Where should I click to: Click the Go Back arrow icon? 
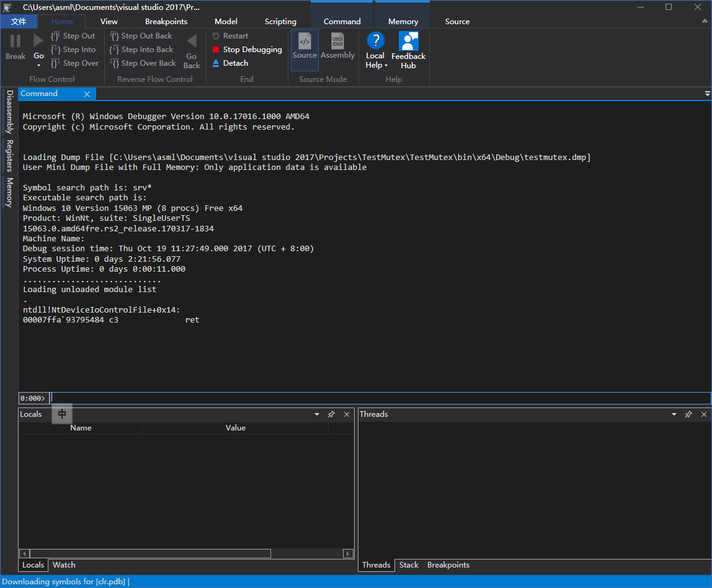tap(192, 42)
